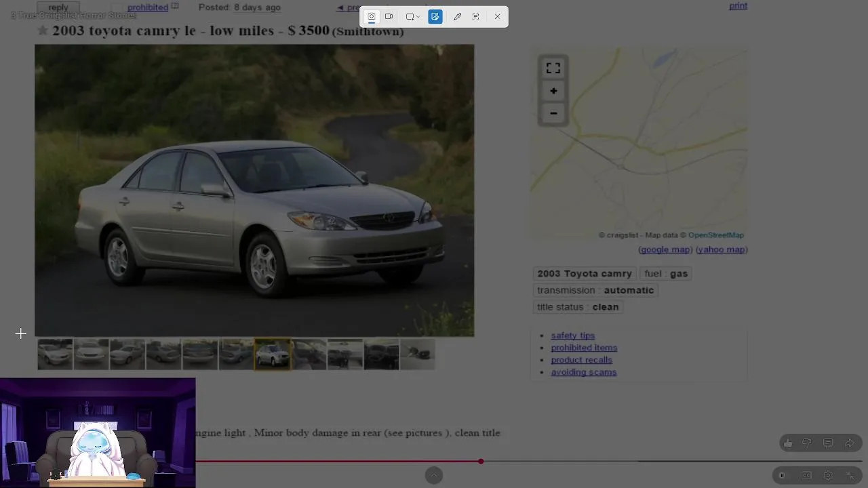Toggle closed captions CC button
Image resolution: width=868 pixels, height=488 pixels.
click(x=806, y=476)
